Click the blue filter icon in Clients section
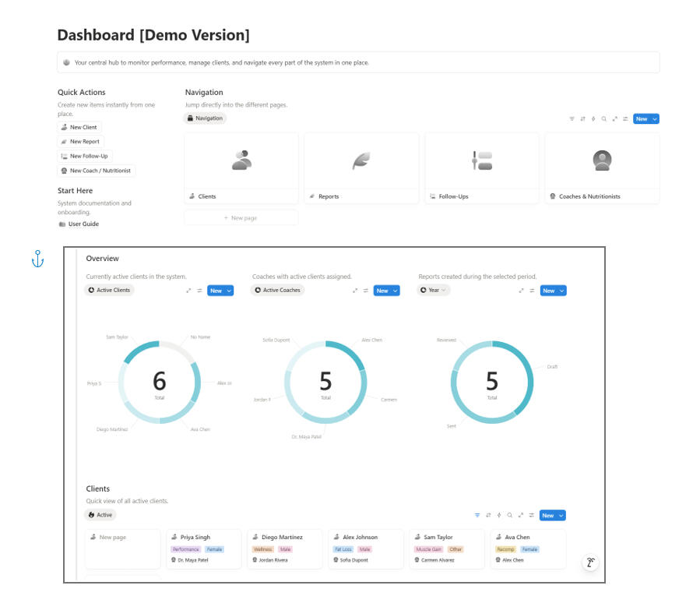This screenshot has height=610, width=700. point(477,516)
